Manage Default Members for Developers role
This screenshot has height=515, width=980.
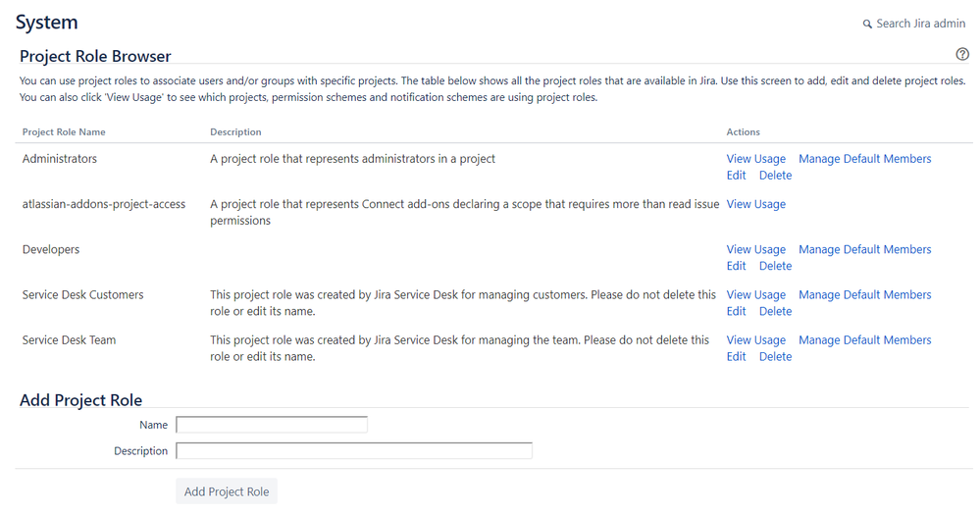pyautogui.click(x=865, y=249)
